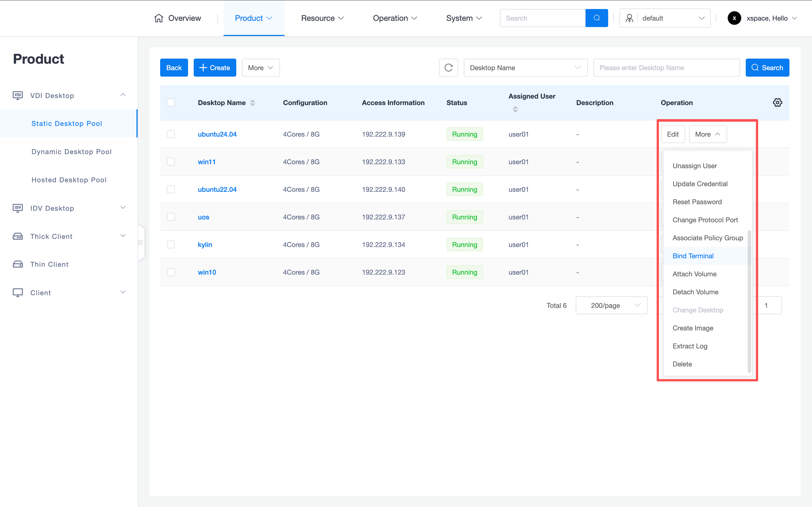Open the 200/page size dropdown

point(611,306)
